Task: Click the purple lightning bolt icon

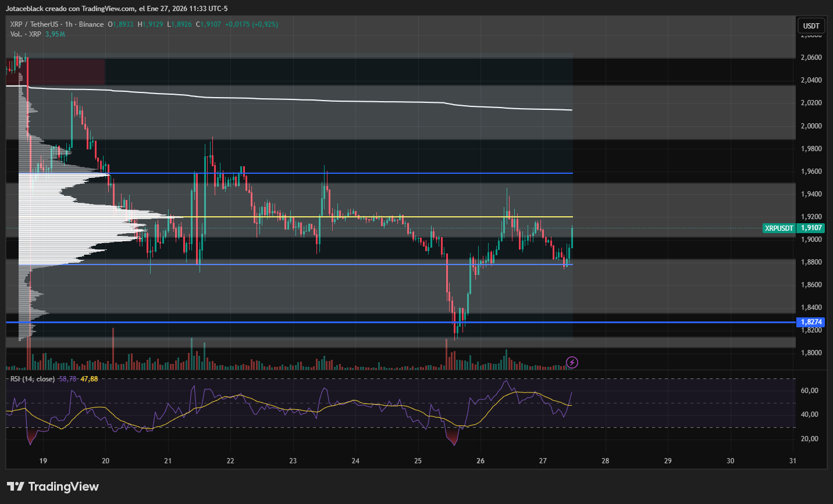Action: point(572,363)
